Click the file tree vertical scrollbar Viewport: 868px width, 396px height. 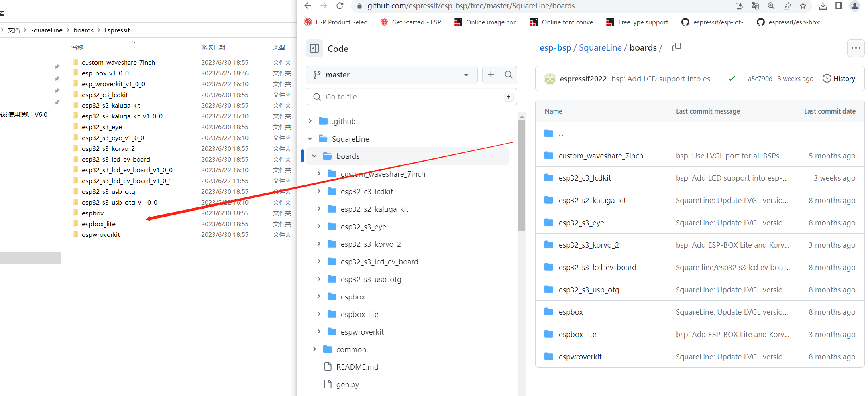[x=522, y=175]
